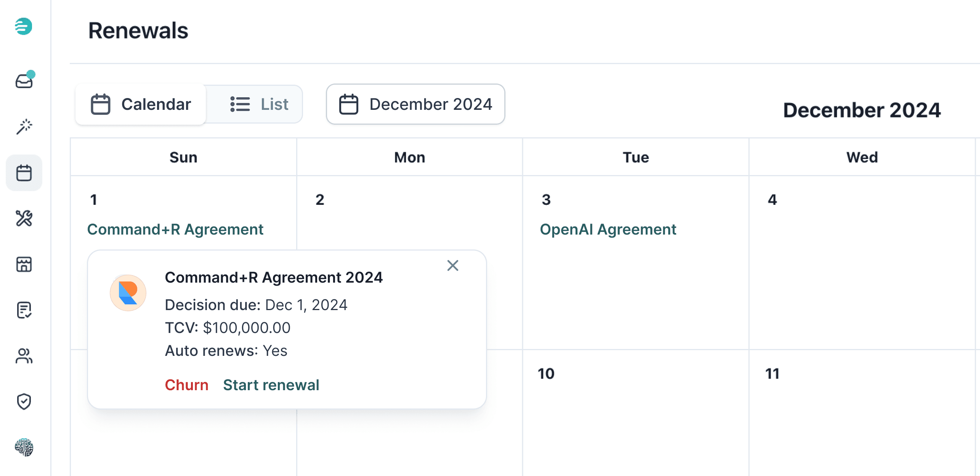The width and height of the screenshot is (980, 476).
Task: Open the Command+R Agreement on December 1
Action: (176, 229)
